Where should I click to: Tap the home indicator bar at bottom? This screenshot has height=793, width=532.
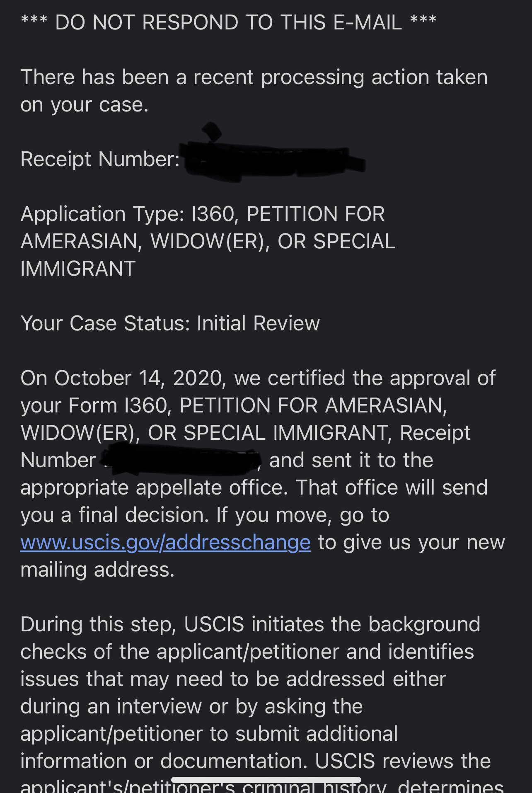266,780
